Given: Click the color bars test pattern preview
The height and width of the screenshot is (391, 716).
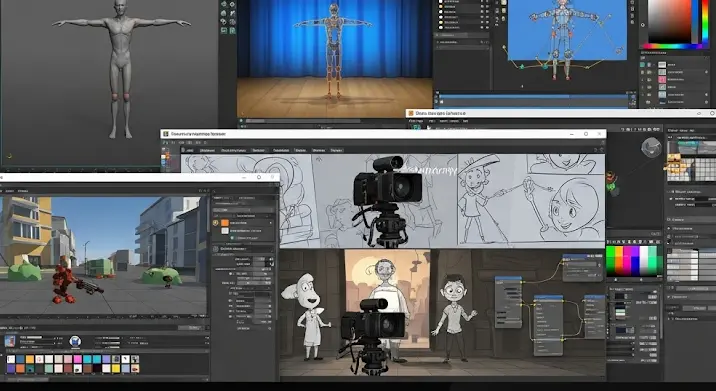Looking at the screenshot, I should click(634, 261).
